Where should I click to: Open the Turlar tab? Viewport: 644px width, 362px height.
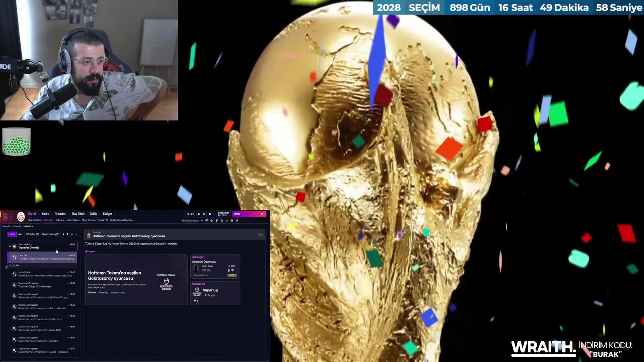[x=103, y=220]
